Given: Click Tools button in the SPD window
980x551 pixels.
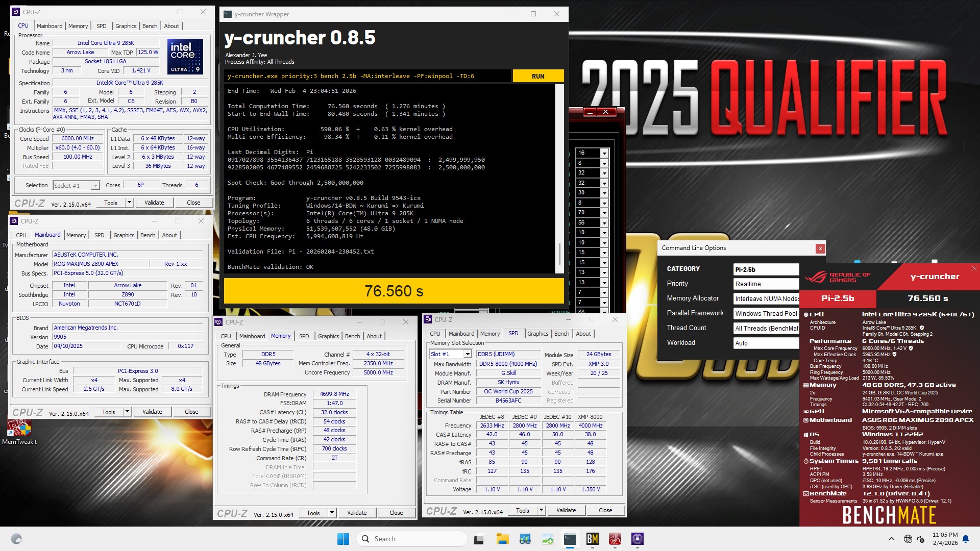Looking at the screenshot, I should [x=523, y=510].
